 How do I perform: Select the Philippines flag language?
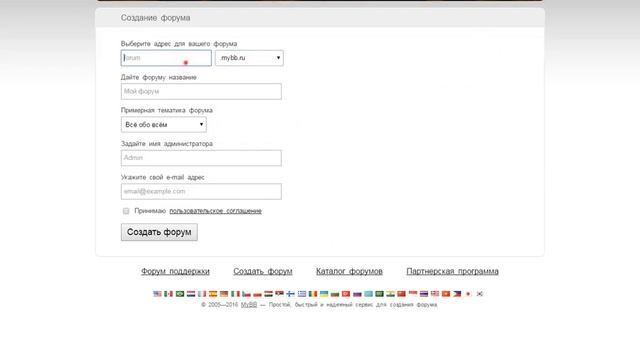click(x=458, y=294)
